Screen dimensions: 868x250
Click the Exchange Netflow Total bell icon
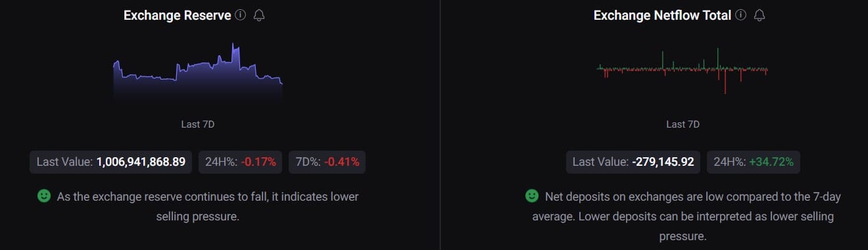pos(760,15)
